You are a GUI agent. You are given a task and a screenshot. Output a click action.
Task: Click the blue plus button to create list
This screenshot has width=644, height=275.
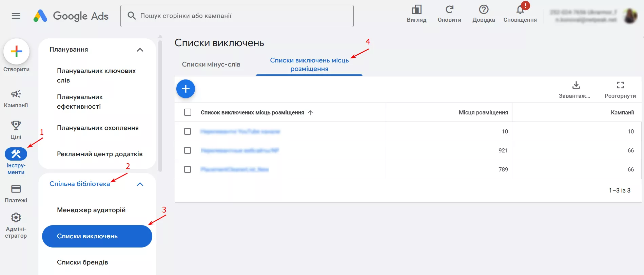click(186, 89)
